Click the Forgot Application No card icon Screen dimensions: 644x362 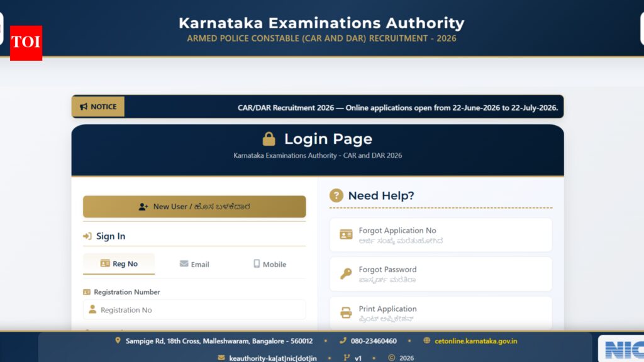pyautogui.click(x=347, y=234)
